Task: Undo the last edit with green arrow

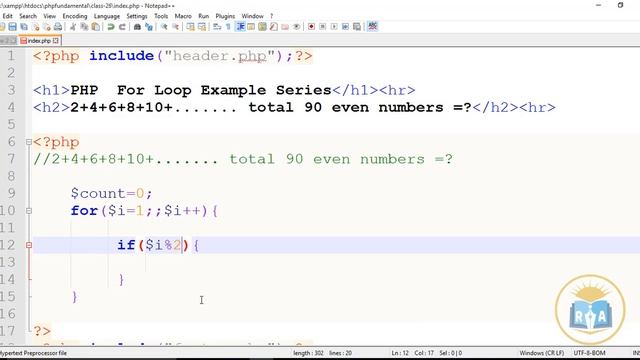Action: tap(111, 27)
